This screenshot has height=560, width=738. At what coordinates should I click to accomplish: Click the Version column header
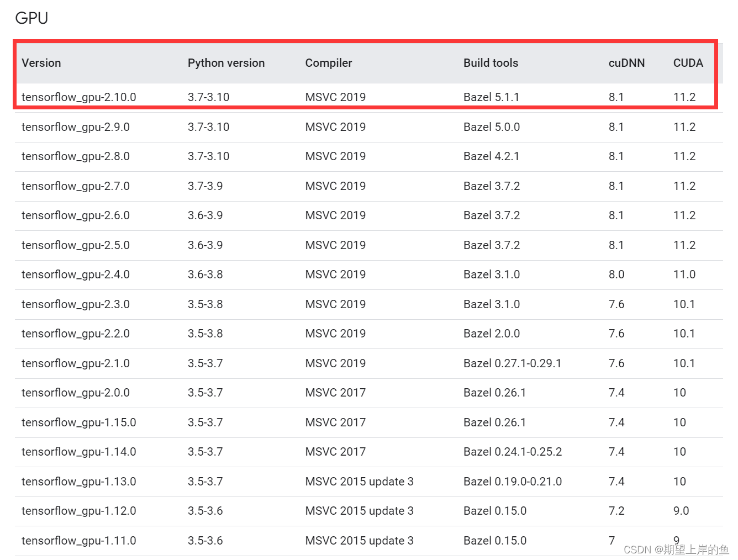click(41, 63)
